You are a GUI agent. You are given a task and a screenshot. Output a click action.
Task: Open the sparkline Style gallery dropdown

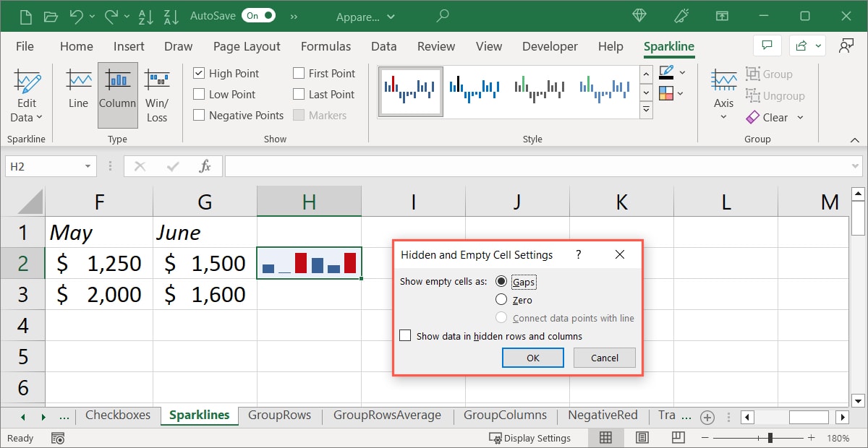click(646, 109)
